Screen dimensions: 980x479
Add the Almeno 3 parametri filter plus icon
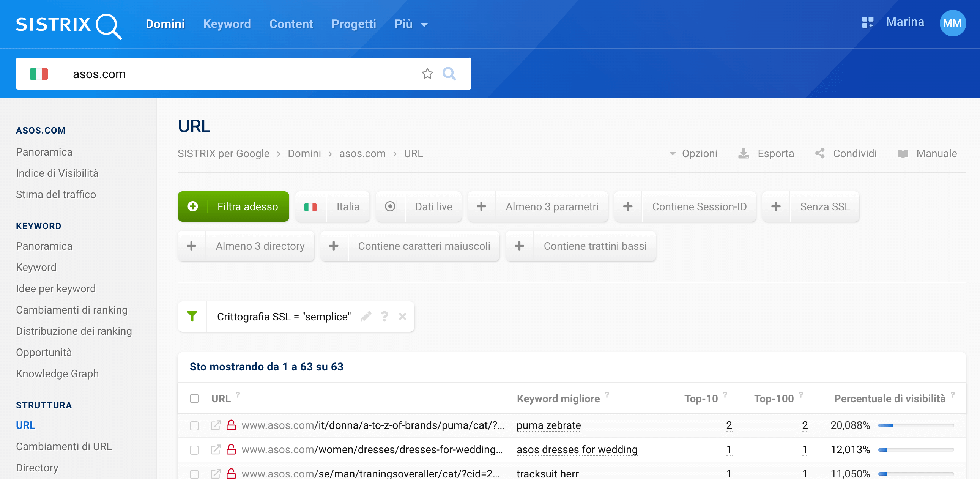point(481,206)
